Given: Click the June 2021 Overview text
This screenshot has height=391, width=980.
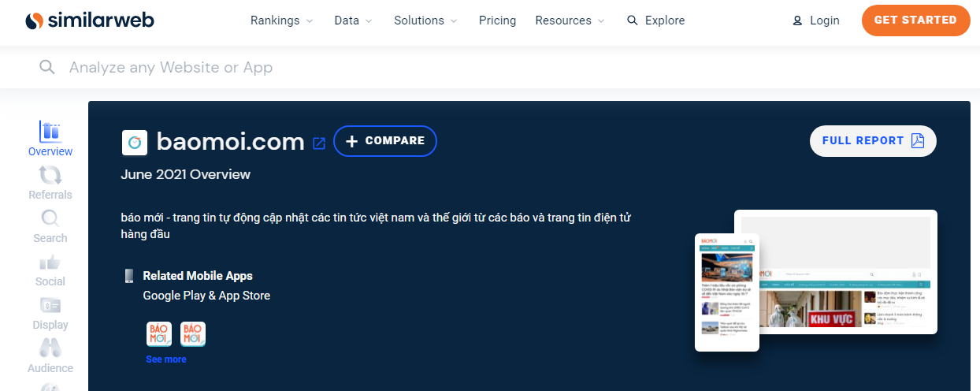Looking at the screenshot, I should (186, 174).
